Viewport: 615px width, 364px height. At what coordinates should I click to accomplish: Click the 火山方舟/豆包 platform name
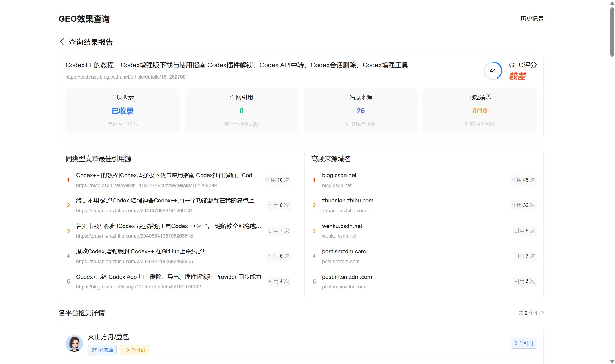coord(108,337)
